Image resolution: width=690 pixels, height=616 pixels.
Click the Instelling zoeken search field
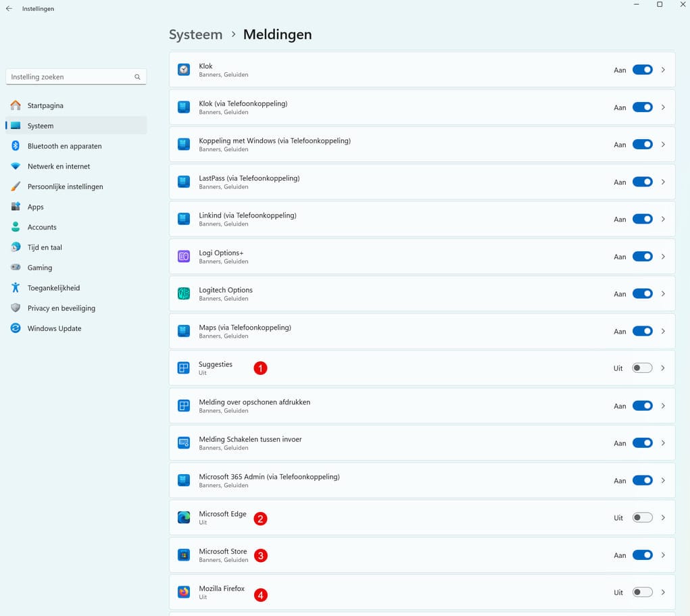click(76, 77)
